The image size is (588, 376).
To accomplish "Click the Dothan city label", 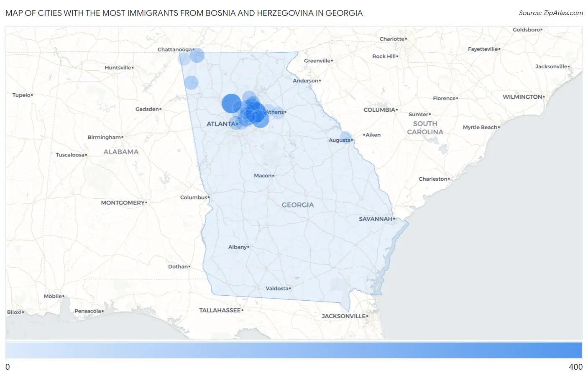I will pyautogui.click(x=178, y=267).
